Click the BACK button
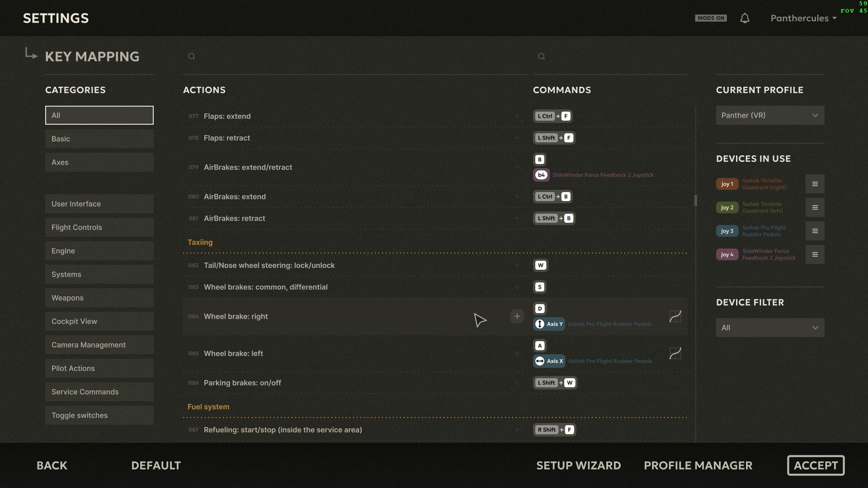Image resolution: width=868 pixels, height=488 pixels. (52, 465)
